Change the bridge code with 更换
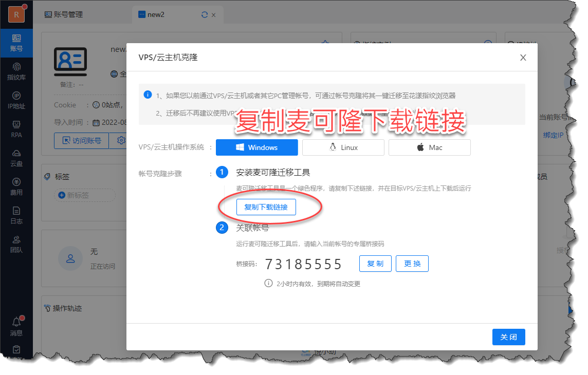Screen dimensions: 588x375 [x=412, y=264]
